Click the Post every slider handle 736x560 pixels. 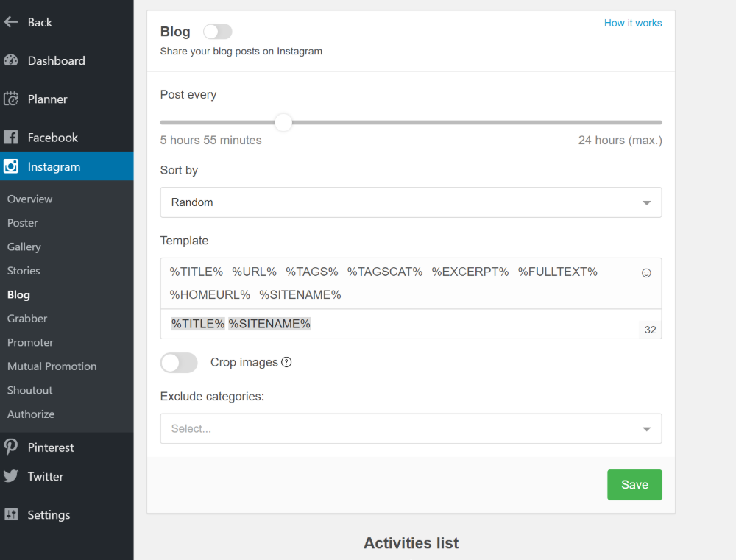coord(283,122)
